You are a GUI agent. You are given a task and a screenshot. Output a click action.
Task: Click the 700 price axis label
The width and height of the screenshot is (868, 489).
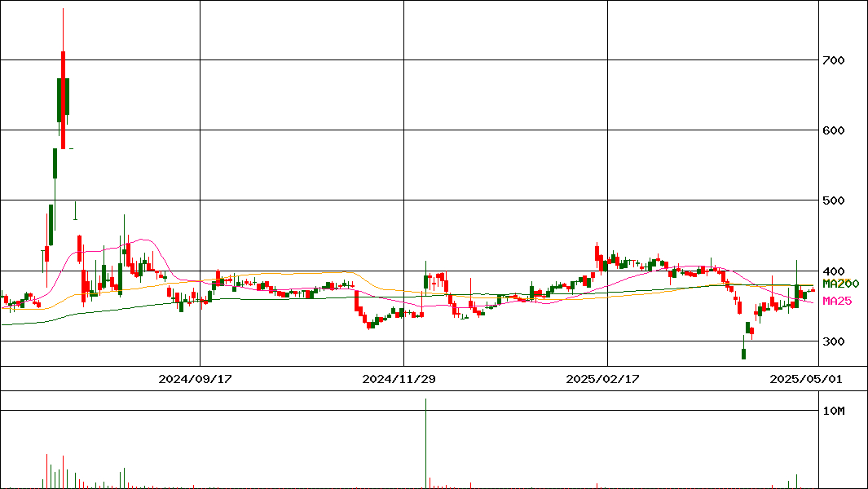[x=834, y=60]
